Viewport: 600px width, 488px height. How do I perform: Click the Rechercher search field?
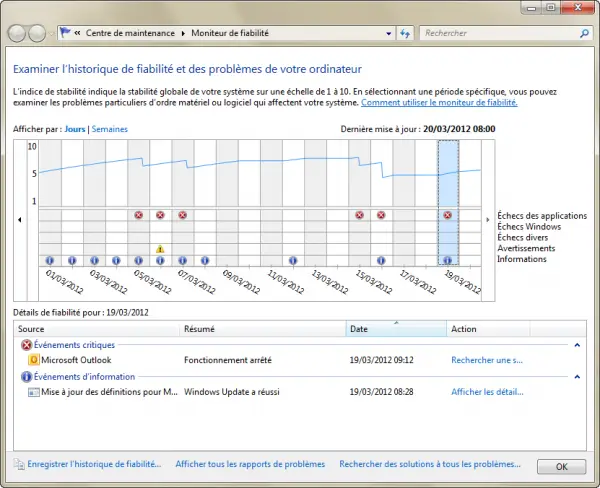point(499,33)
